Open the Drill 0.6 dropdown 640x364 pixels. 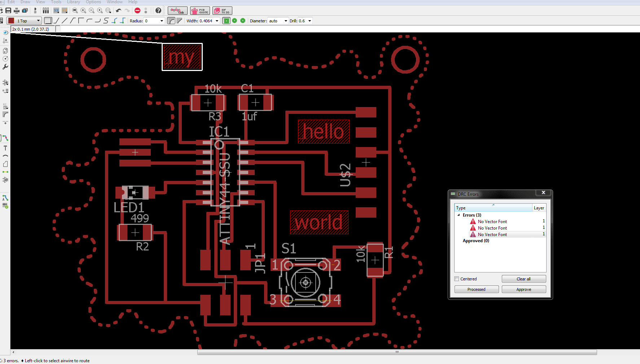click(x=310, y=21)
